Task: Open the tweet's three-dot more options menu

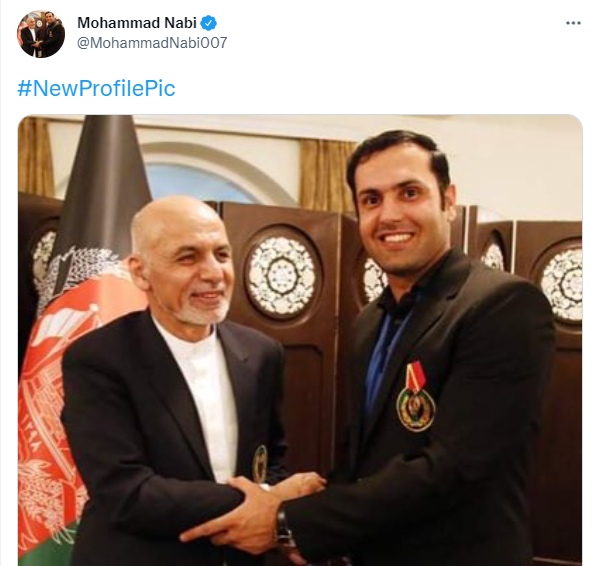Action: tap(573, 23)
